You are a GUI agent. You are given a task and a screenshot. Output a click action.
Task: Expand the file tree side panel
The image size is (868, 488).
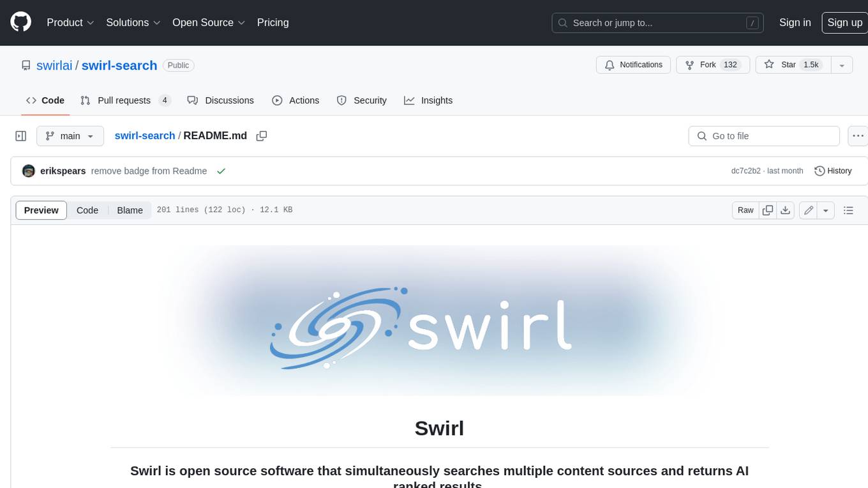pos(21,136)
